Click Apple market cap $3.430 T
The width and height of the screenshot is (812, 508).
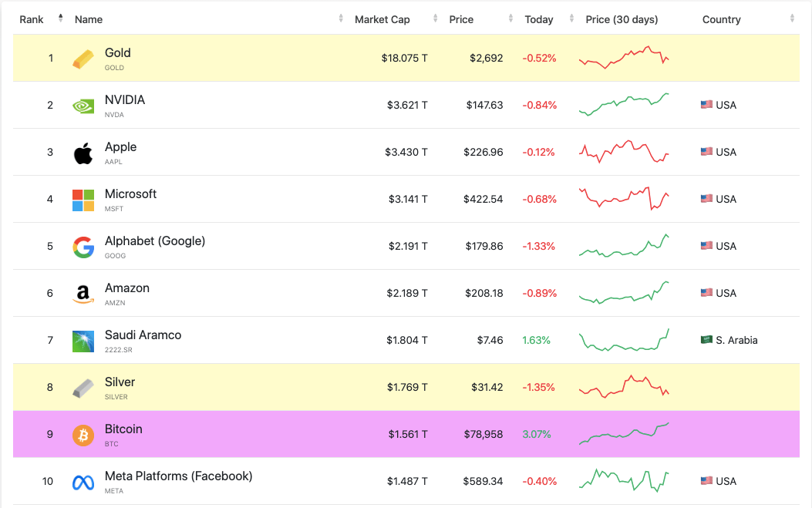point(406,152)
